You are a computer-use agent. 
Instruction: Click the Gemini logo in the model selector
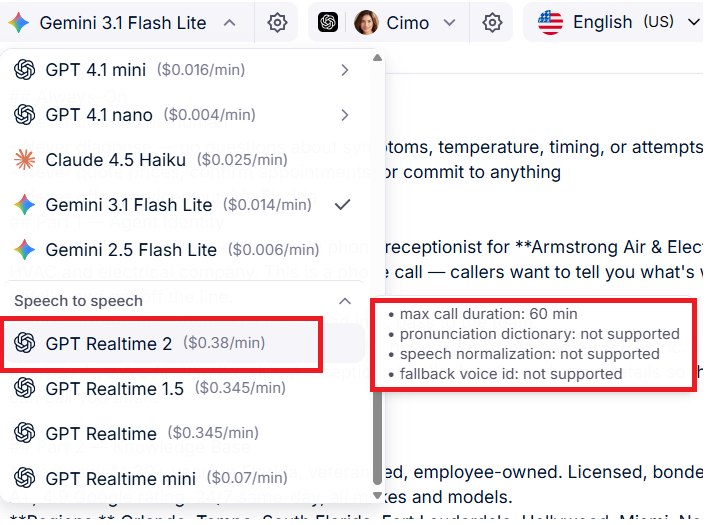(x=19, y=22)
